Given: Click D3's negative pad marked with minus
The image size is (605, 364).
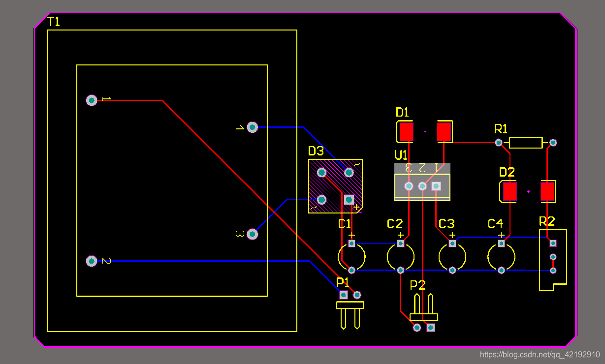Looking at the screenshot, I should pos(321,172).
